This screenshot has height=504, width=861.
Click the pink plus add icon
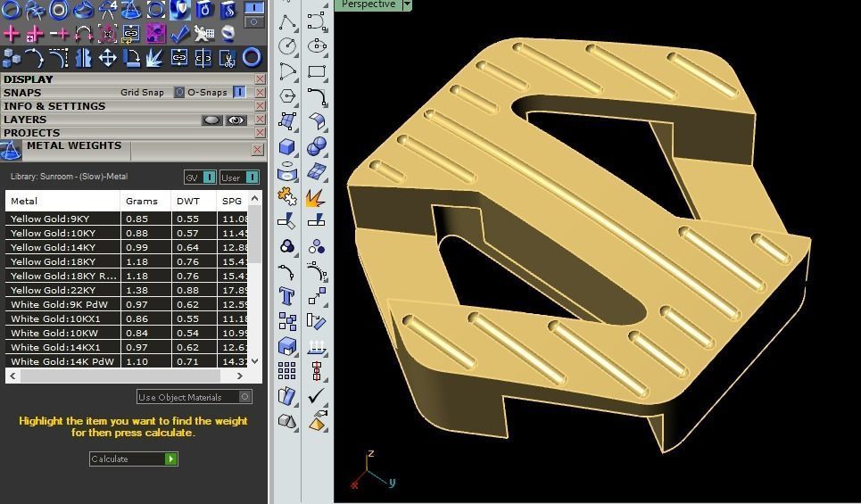point(11,34)
